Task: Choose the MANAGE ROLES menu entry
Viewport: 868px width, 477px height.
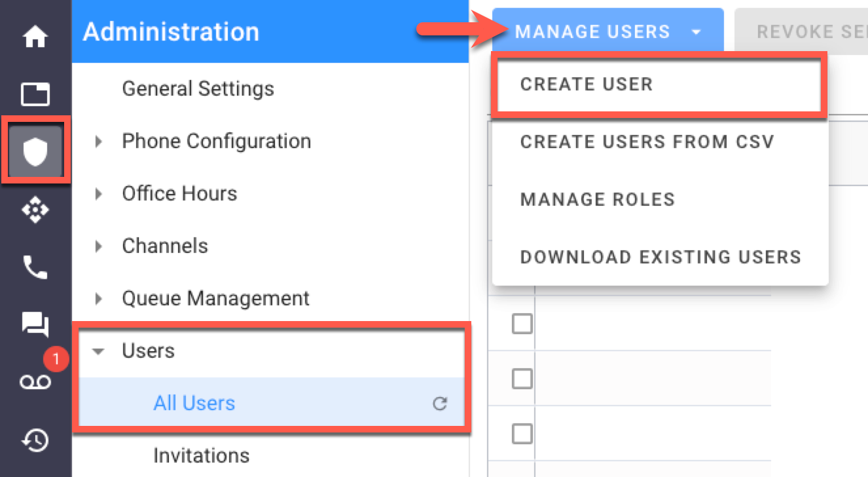Action: [x=660, y=199]
